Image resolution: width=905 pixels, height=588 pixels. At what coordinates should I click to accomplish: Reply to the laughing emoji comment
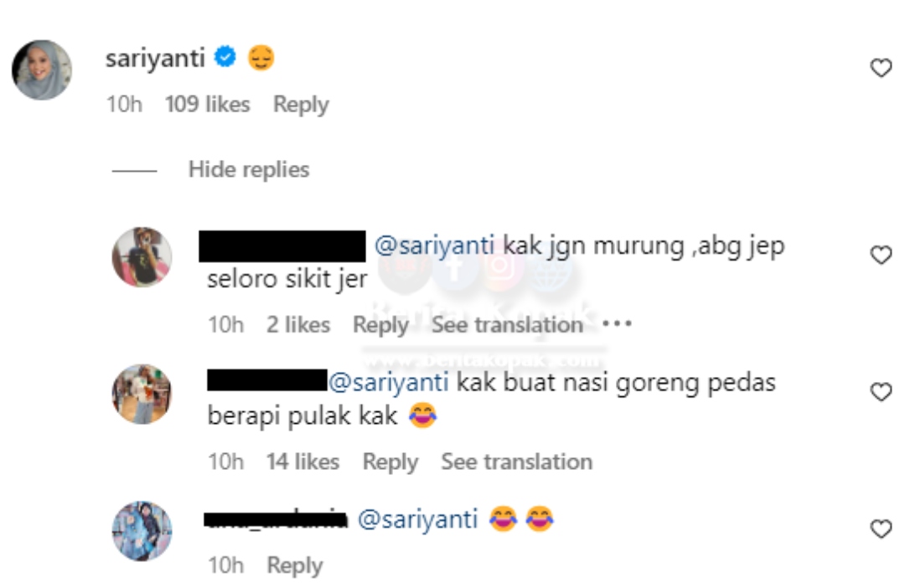(x=294, y=565)
